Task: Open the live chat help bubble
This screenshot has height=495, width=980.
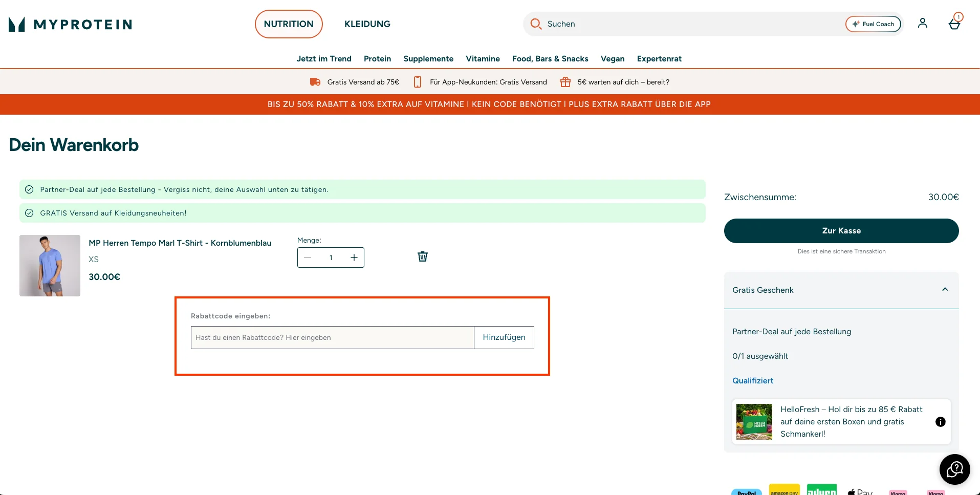Action: point(955,469)
